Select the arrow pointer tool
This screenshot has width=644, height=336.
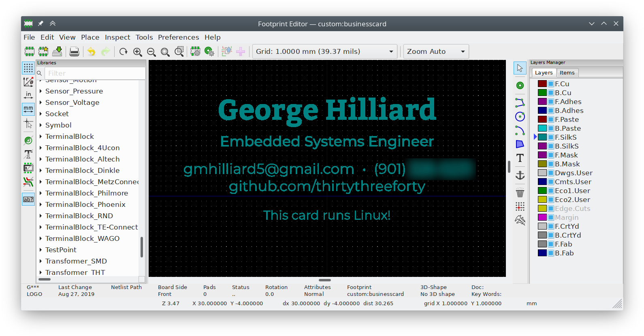click(520, 68)
